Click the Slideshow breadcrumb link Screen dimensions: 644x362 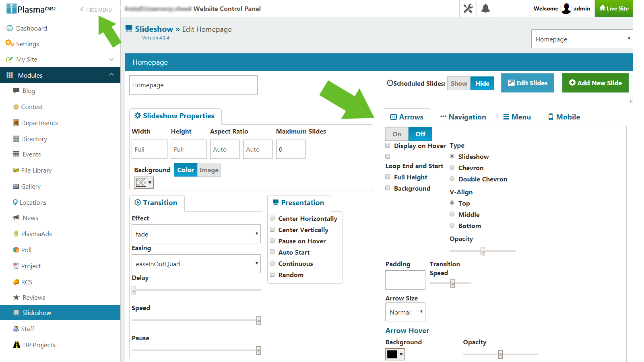coord(154,29)
